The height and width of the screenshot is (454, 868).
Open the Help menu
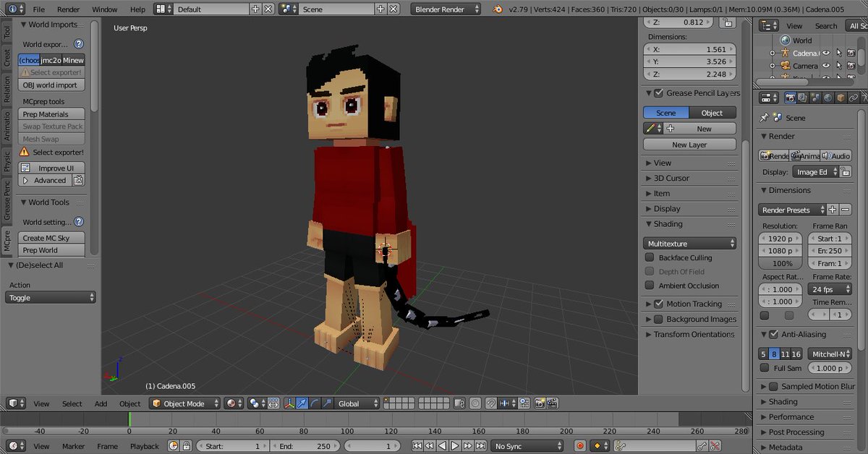tap(137, 9)
